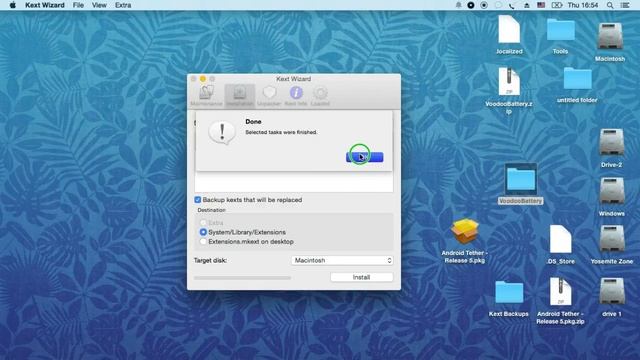Minimize the Kext Wizard window

coord(203,78)
